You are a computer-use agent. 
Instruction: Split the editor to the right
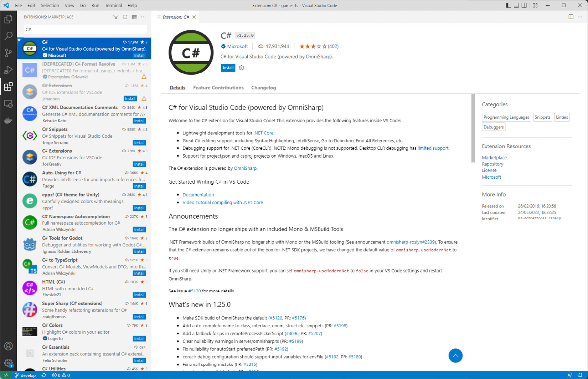pyautogui.click(x=571, y=17)
